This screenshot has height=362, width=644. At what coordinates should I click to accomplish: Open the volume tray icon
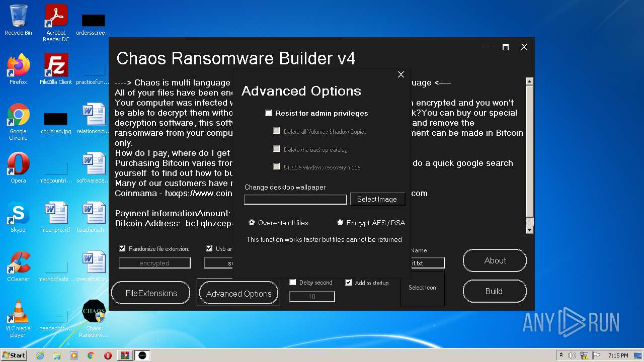click(x=572, y=355)
